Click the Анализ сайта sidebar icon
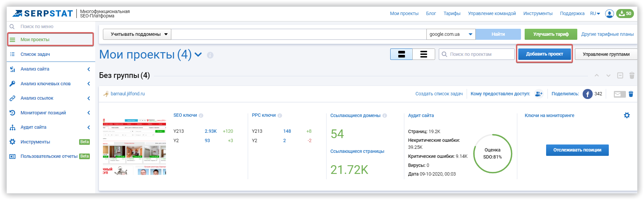This screenshot has height=200, width=644. click(x=12, y=69)
